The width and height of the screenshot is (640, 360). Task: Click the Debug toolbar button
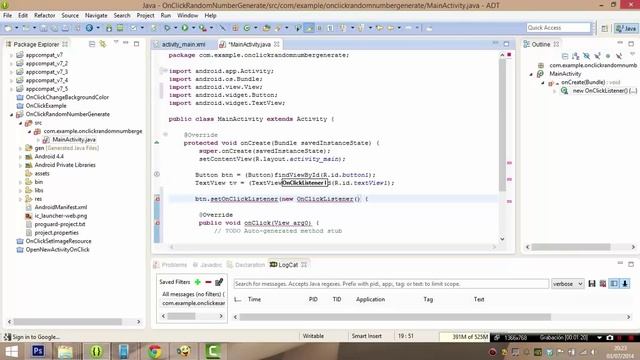167,28
